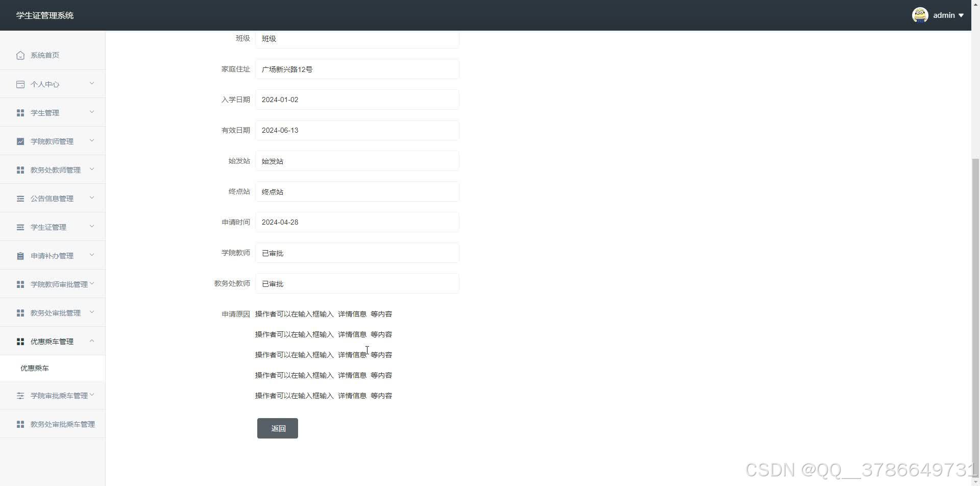Image resolution: width=980 pixels, height=486 pixels.
Task: Click the grid icon beside 教务处审批乘车管理
Action: point(20,424)
